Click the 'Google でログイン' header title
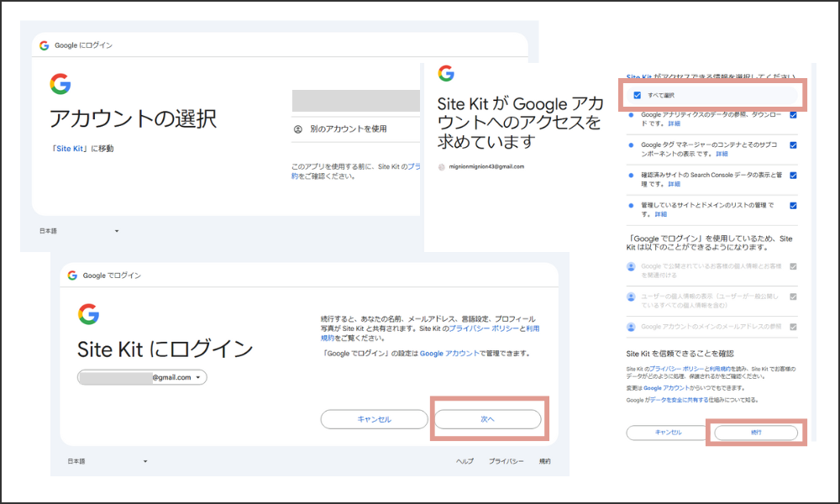840x504 pixels. click(112, 276)
